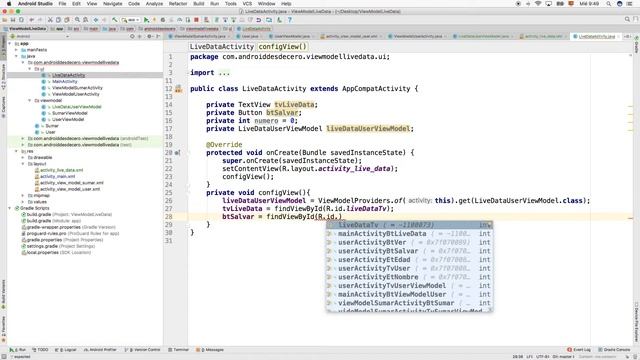Click the tool-window toggle icon at status bar left
640x360 pixels.
click(4, 357)
